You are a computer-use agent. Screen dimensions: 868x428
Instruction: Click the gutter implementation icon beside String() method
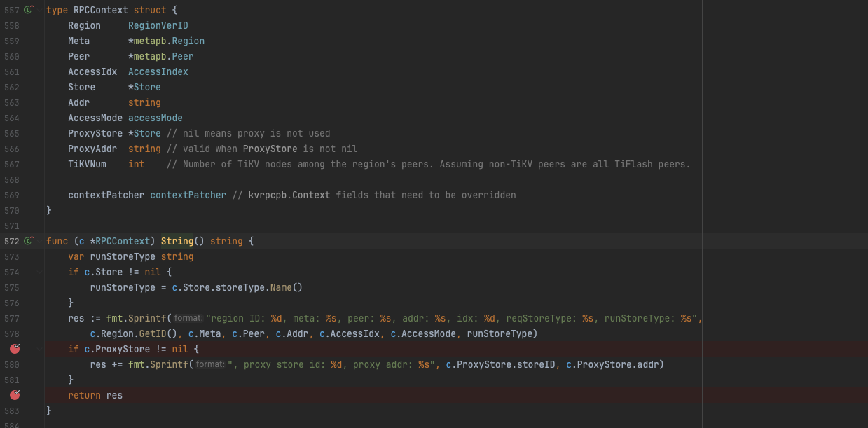click(29, 241)
